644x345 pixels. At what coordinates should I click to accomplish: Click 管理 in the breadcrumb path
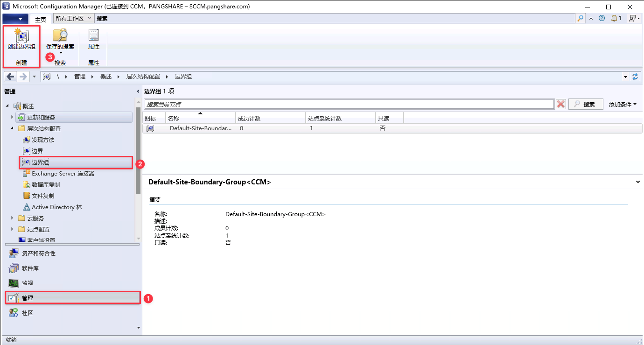[x=80, y=77]
